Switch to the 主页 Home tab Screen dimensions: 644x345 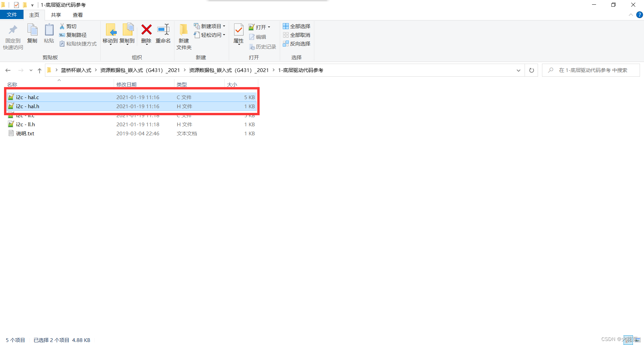point(34,15)
